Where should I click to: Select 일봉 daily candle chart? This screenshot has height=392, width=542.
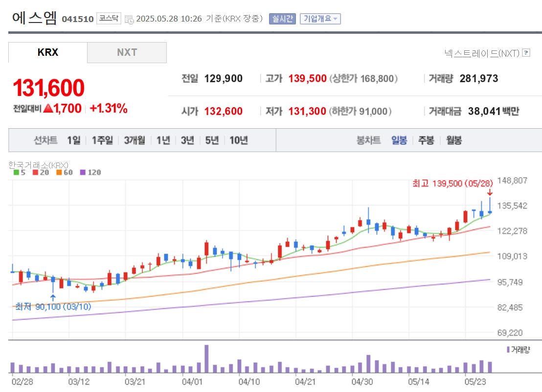pyautogui.click(x=399, y=140)
